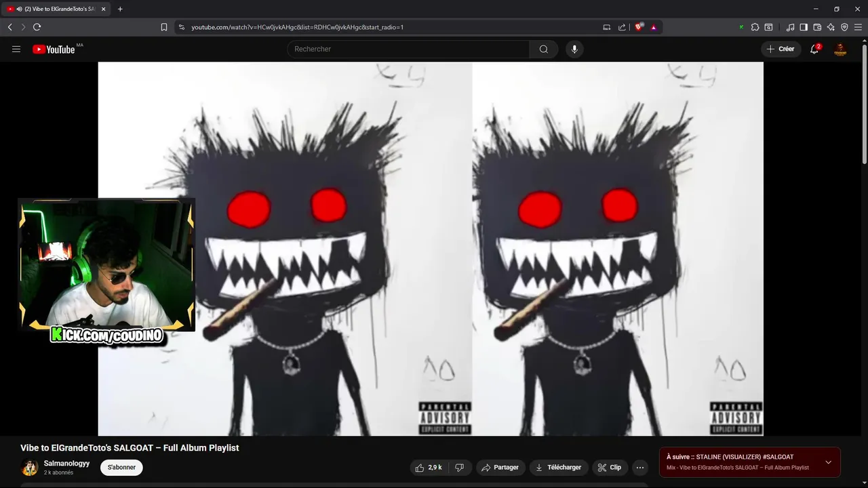Open YouTube guide hamburger menu

(x=16, y=49)
